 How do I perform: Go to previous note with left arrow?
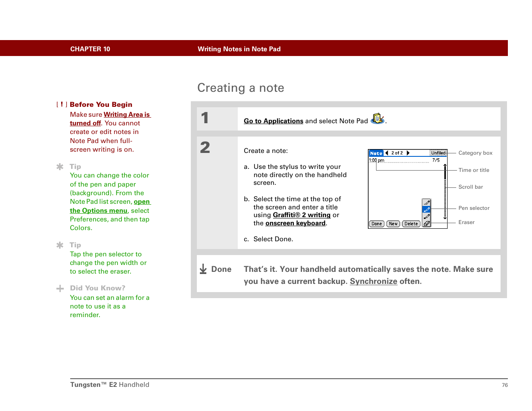tap(387, 153)
